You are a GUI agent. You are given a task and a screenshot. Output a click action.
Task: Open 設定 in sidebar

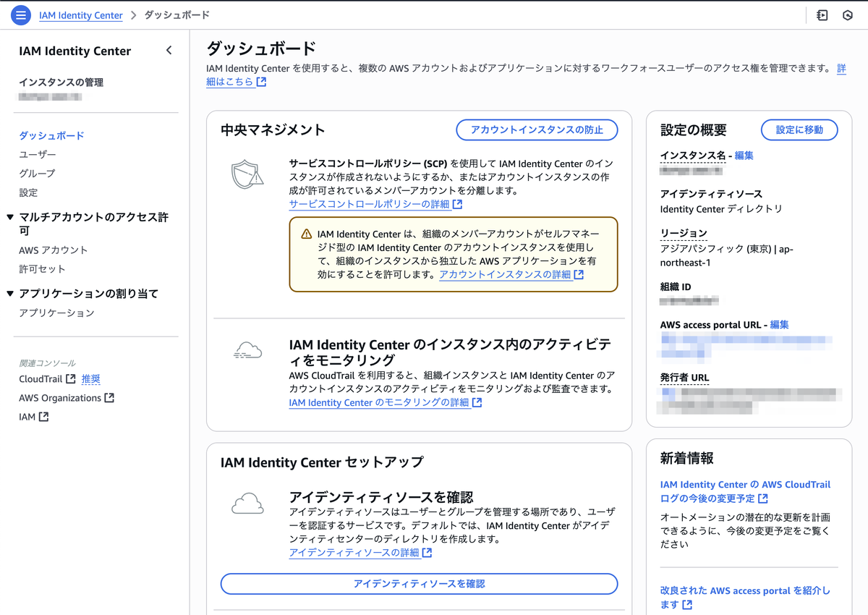coord(28,192)
